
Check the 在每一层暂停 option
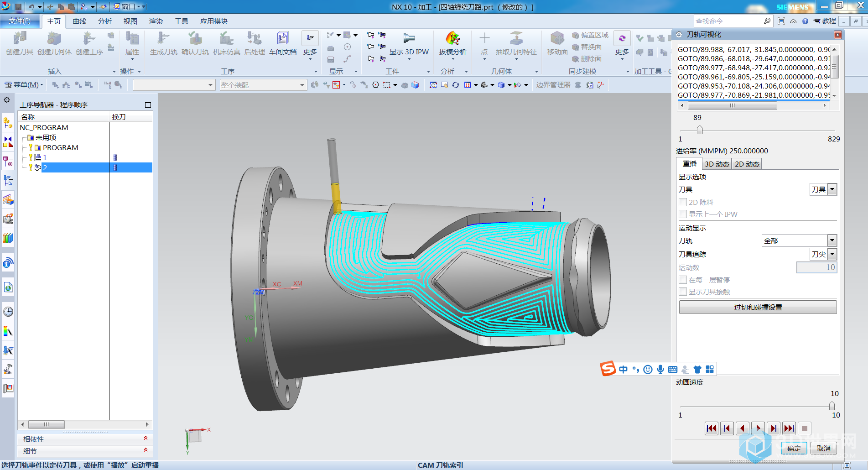[683, 280]
